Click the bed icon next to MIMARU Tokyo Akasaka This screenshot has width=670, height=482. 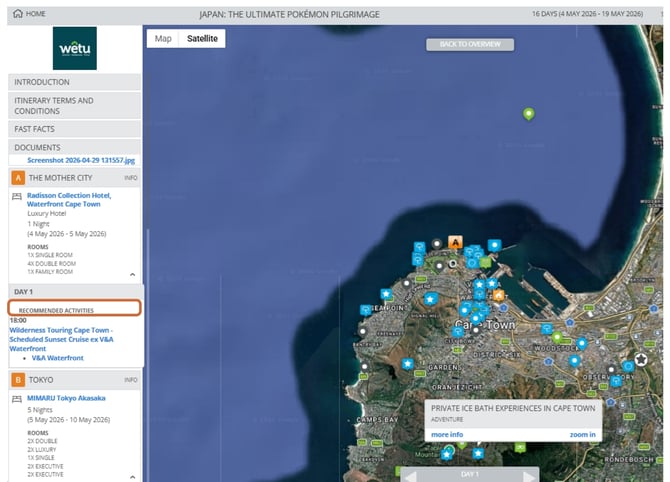tap(17, 399)
